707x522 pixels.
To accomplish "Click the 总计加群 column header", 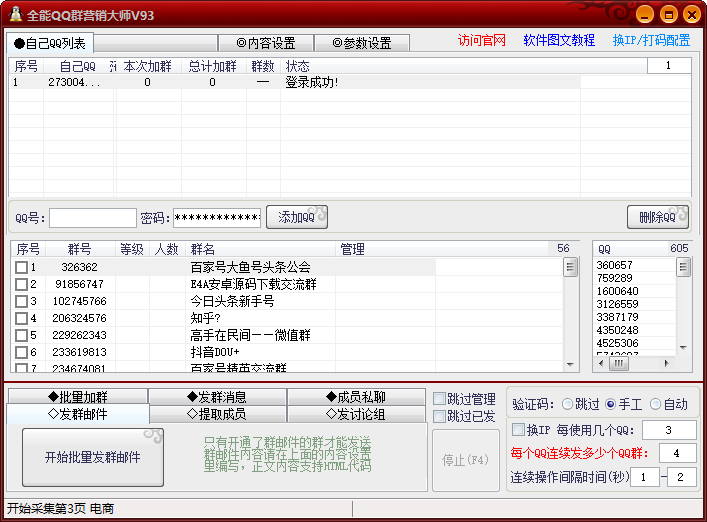I will point(212,66).
